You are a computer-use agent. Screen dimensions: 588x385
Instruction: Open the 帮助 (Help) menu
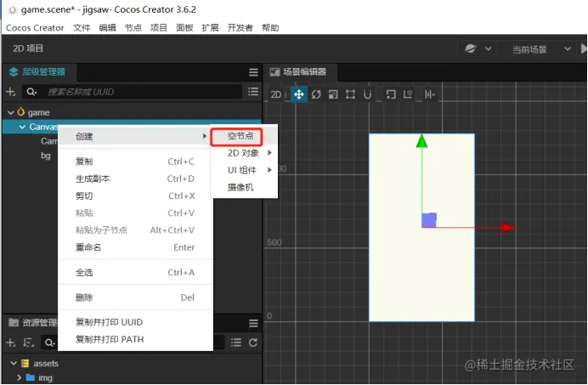(x=270, y=28)
